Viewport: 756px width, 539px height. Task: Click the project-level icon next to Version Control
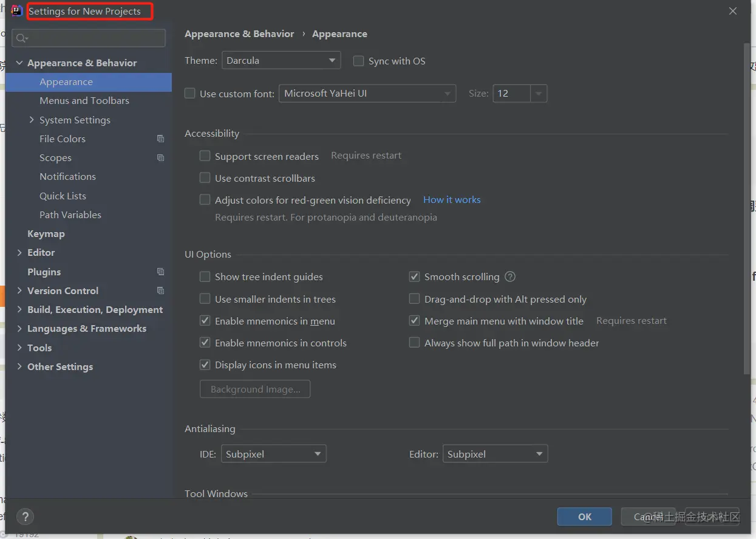(160, 290)
